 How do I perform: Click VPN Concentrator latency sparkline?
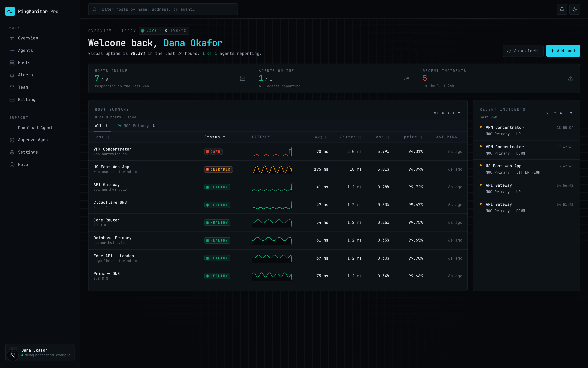[272, 152]
